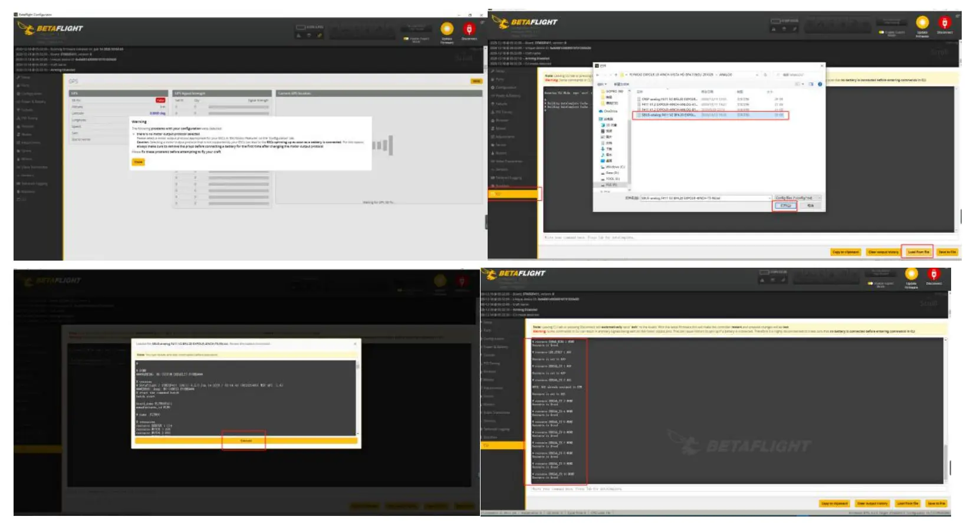980x523 pixels.
Task: Click Clear output history in file-open dialog window
Action: [883, 252]
